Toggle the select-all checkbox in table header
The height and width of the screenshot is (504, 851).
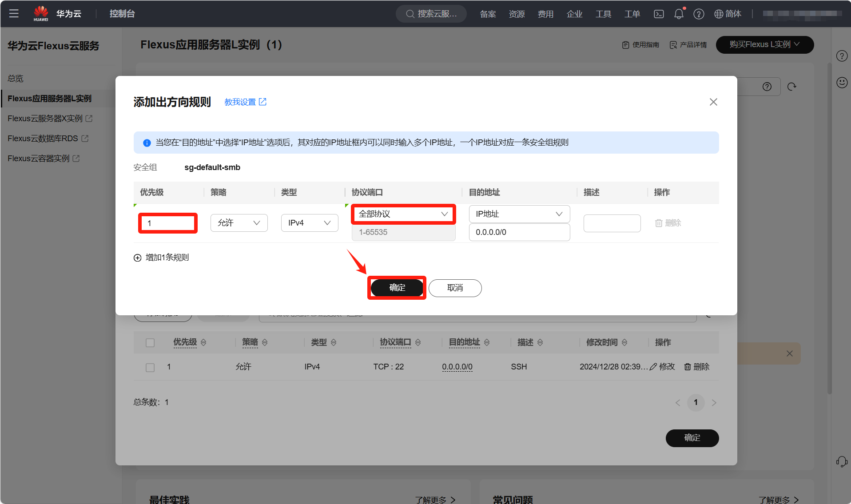pyautogui.click(x=150, y=342)
